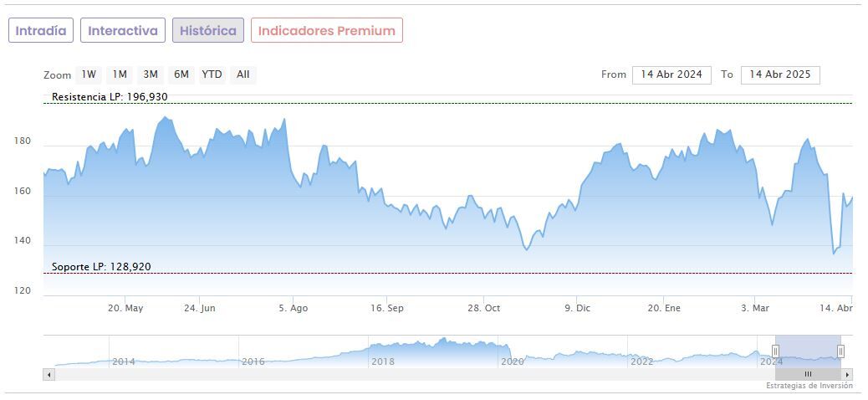
Task: Set zoom range to 1M
Action: pyautogui.click(x=120, y=74)
